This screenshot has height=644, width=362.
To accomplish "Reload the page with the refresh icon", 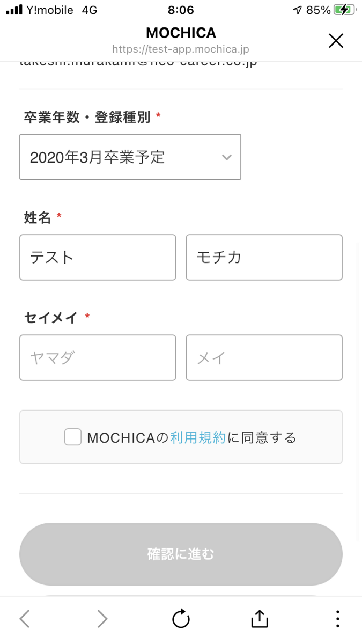I will [181, 619].
